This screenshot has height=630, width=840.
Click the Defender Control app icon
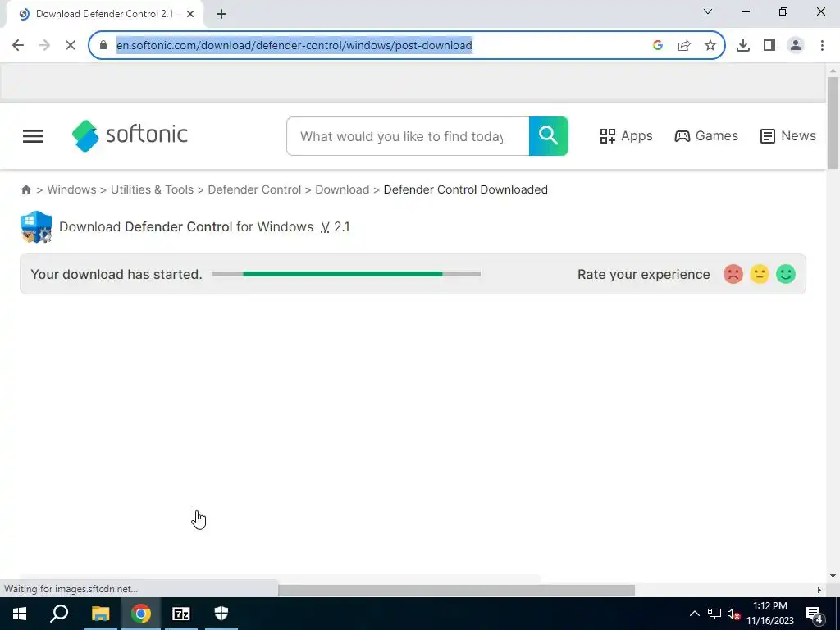[36, 226]
